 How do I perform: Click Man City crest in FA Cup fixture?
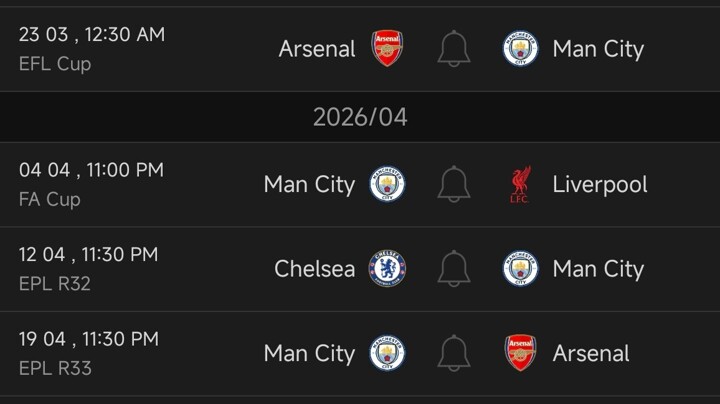point(387,185)
